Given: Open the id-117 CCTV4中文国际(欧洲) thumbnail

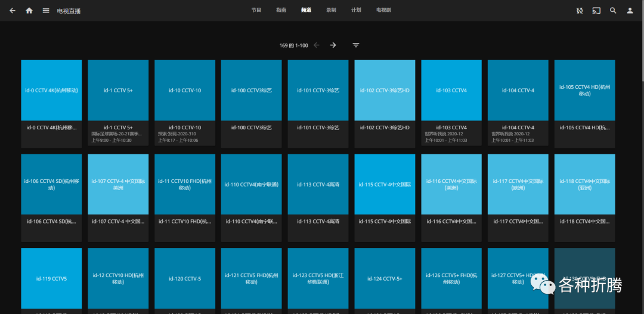Looking at the screenshot, I should coord(518,184).
